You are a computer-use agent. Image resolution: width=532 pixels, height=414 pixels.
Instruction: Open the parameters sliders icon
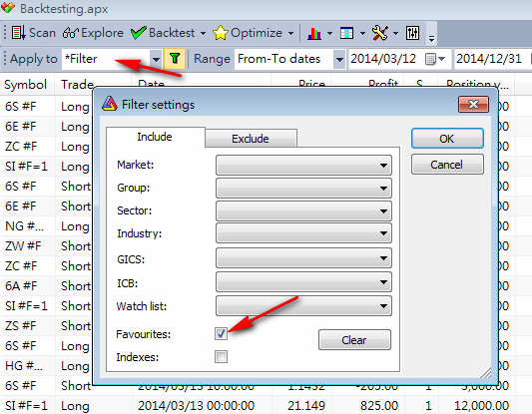(412, 33)
